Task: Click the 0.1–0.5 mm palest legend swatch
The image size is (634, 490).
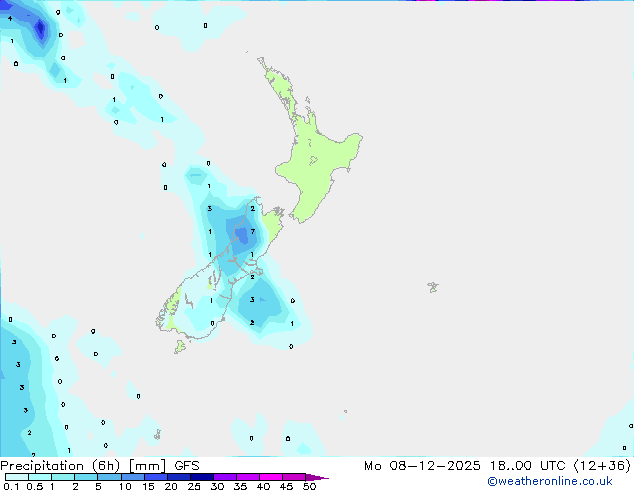Action: pos(17,477)
